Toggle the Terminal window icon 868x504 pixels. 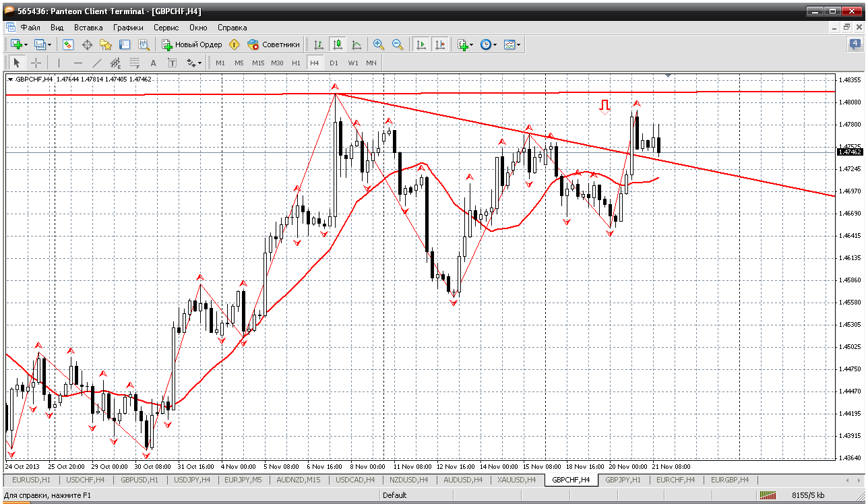point(125,44)
